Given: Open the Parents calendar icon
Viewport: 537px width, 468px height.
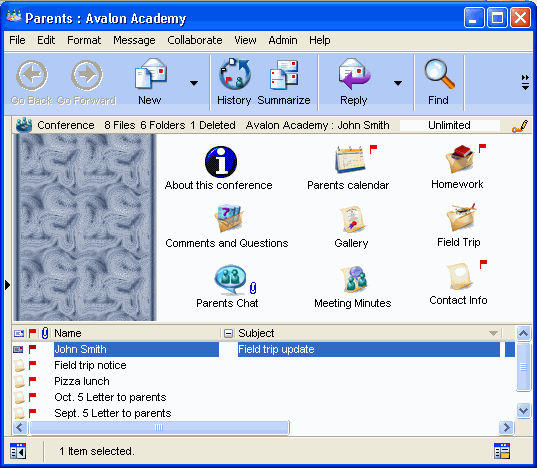Looking at the screenshot, I should (x=350, y=160).
